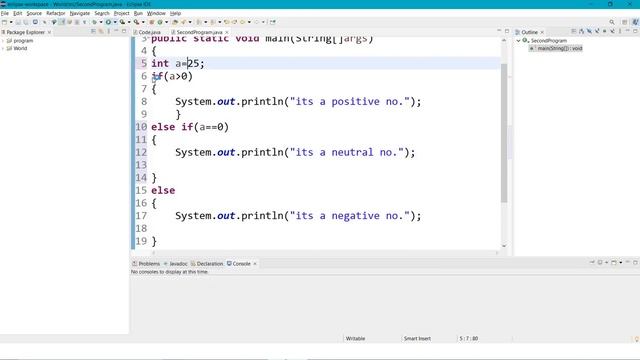Open the Edit menu
The height and width of the screenshot is (360, 640).
pyautogui.click(x=18, y=13)
